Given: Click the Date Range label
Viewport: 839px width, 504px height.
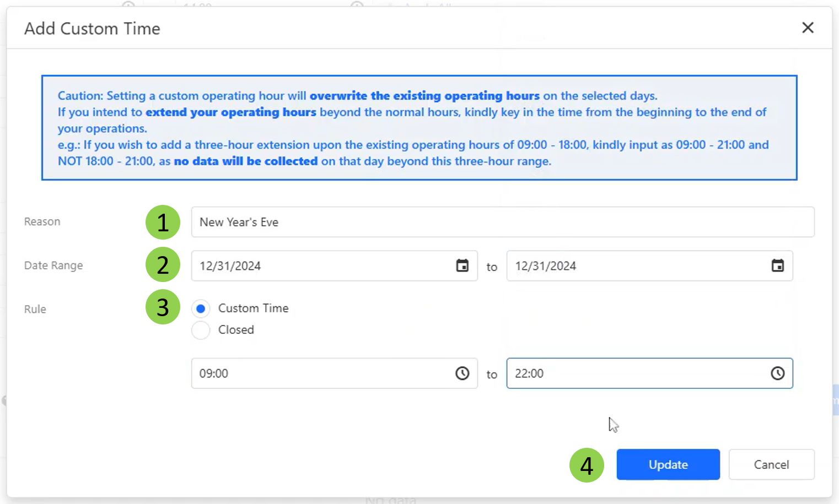Looking at the screenshot, I should [53, 265].
